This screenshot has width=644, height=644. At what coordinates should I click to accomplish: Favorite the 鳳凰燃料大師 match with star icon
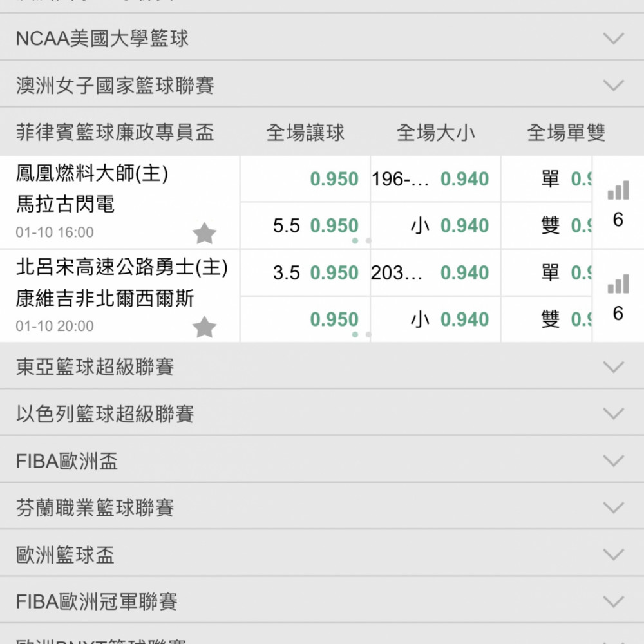(204, 234)
